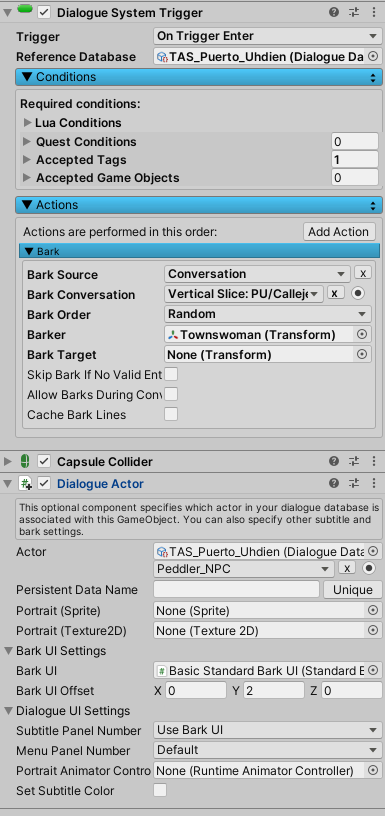This screenshot has width=385, height=816.
Task: Pick object for Barker Transform field
Action: 362,334
